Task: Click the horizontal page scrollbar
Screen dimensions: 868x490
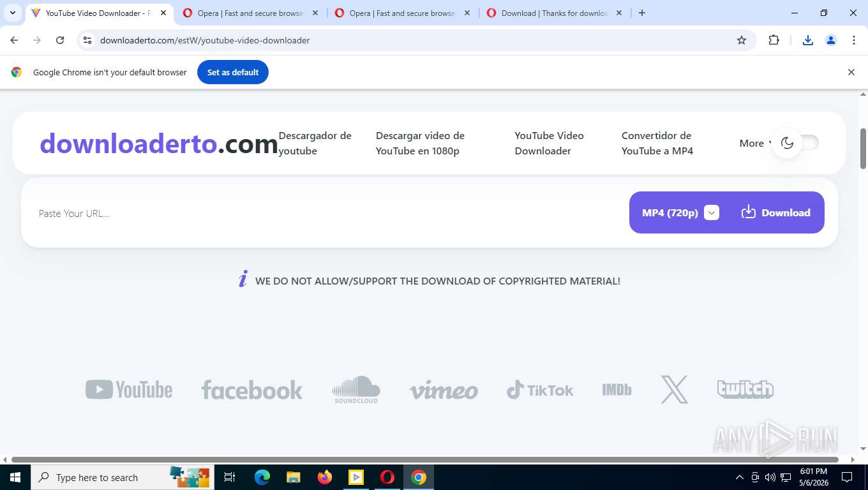Action: click(x=424, y=459)
